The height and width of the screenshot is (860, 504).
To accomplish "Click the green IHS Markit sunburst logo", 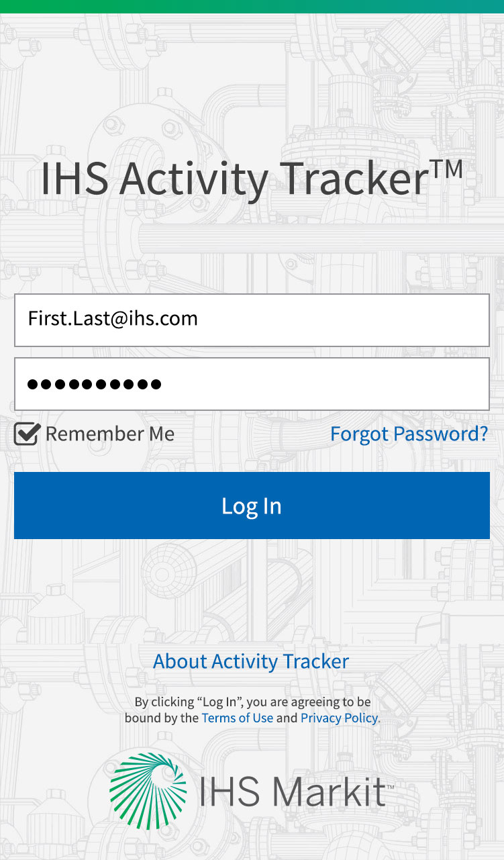I will (148, 791).
